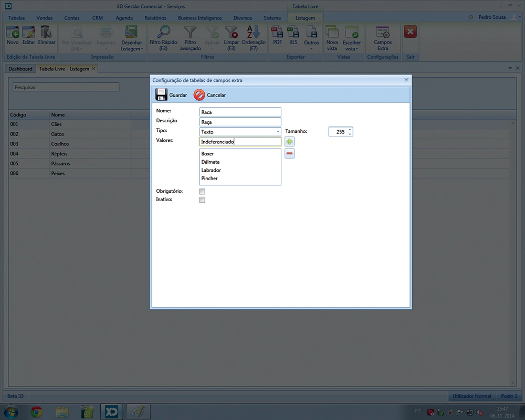Screen dimensions: 525x420
Task: Add value with green plus button
Action: coord(290,142)
